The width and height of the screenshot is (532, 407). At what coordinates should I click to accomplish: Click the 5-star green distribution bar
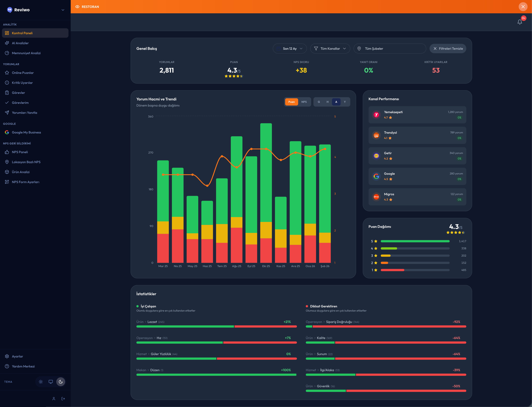[x=415, y=241]
